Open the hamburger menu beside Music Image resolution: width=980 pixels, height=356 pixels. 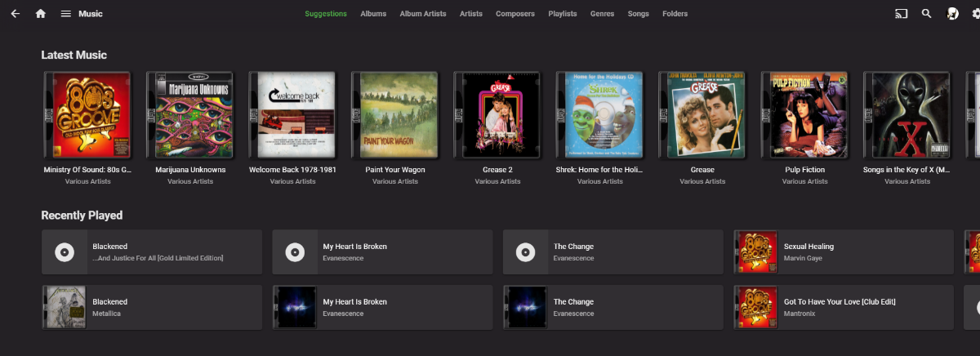(x=66, y=14)
